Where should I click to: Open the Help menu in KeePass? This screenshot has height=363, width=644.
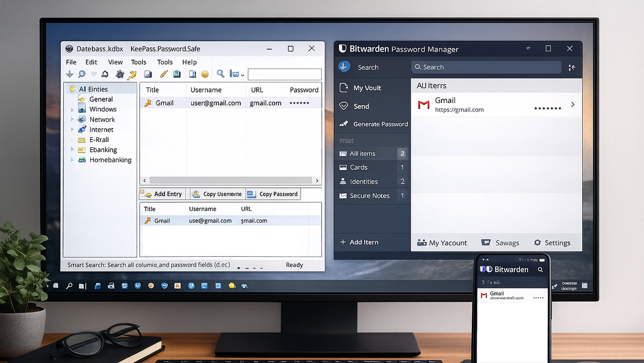coord(189,62)
